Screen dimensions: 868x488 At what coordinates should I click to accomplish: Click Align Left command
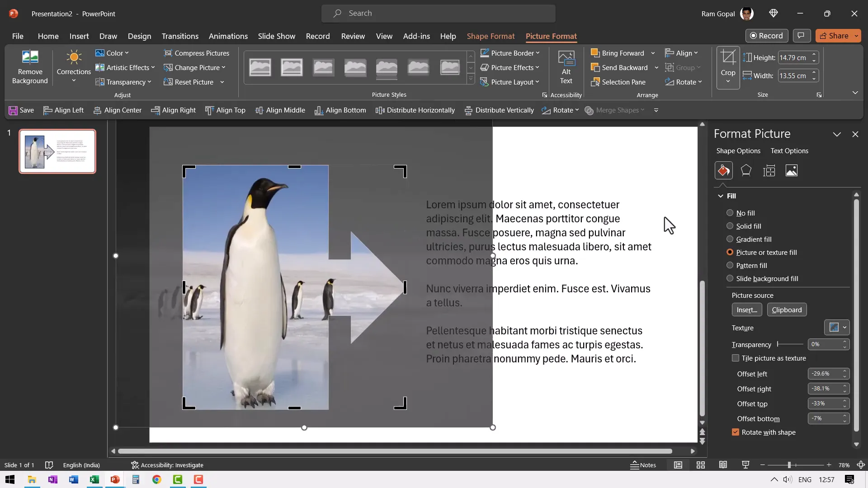[x=63, y=110]
